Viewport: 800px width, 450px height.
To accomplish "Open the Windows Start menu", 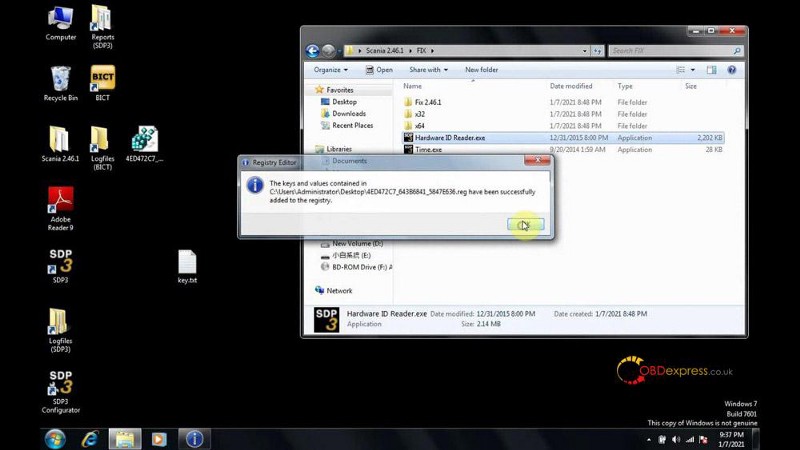I will coord(55,439).
